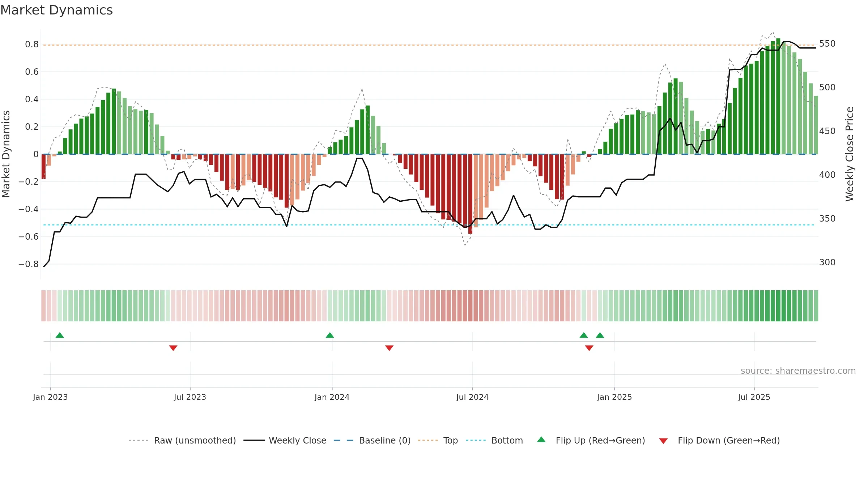The width and height of the screenshot is (868, 488).
Task: Click the −0.2 left-axis tick label
Action: pos(29,182)
